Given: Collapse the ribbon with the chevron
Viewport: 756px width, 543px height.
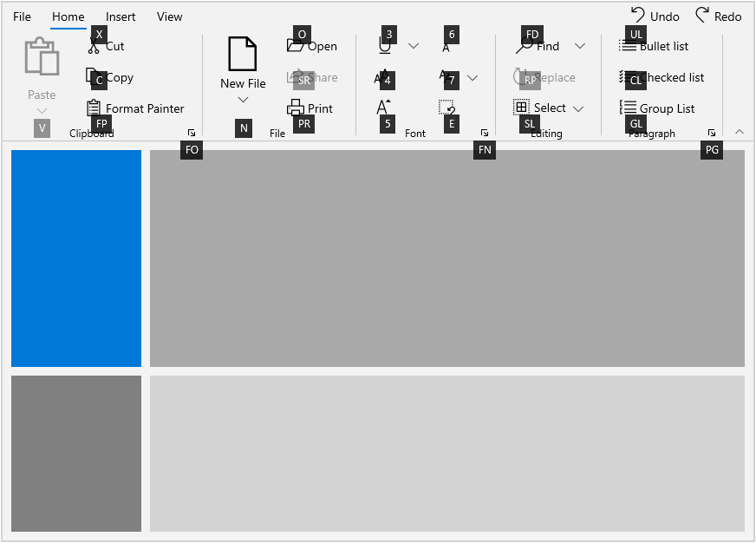Looking at the screenshot, I should coord(739,132).
